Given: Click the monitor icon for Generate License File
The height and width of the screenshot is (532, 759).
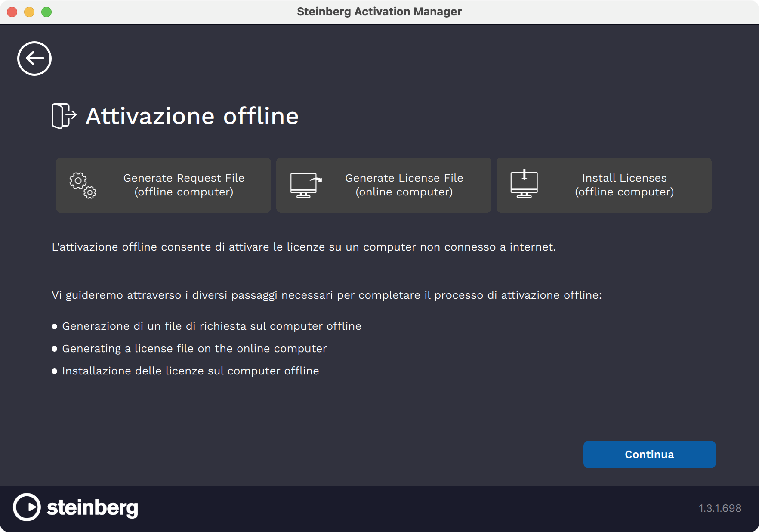Looking at the screenshot, I should click(x=305, y=185).
